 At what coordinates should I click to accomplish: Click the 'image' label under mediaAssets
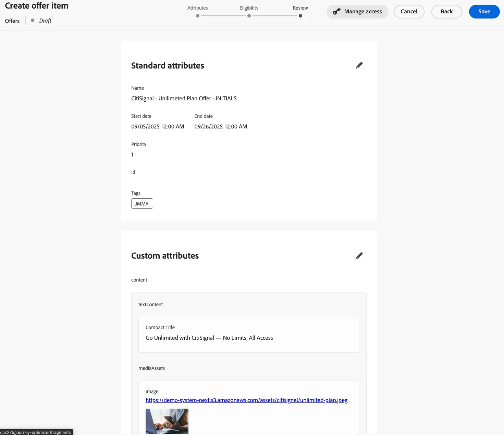(152, 391)
